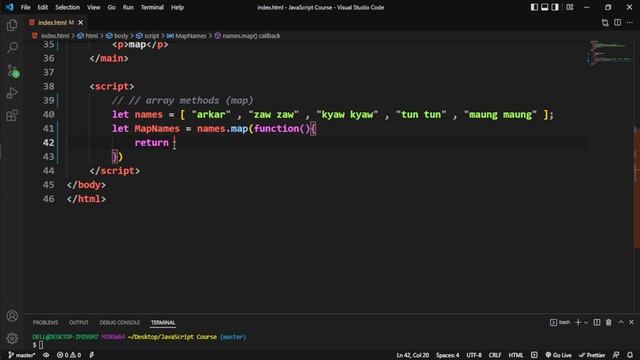Screen dimensions: 640x360
Task: Open the Manage gear icon
Action: 12,338
